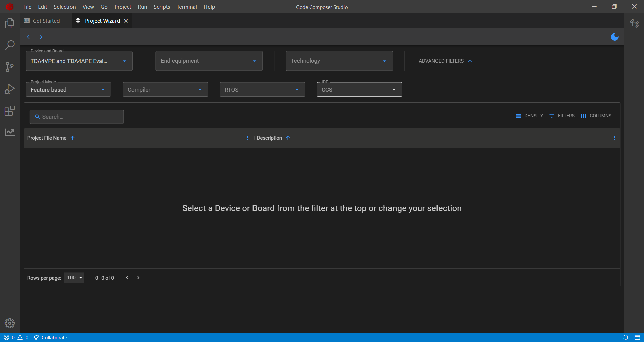Sort by Project File Name column
644x342 pixels.
point(47,138)
